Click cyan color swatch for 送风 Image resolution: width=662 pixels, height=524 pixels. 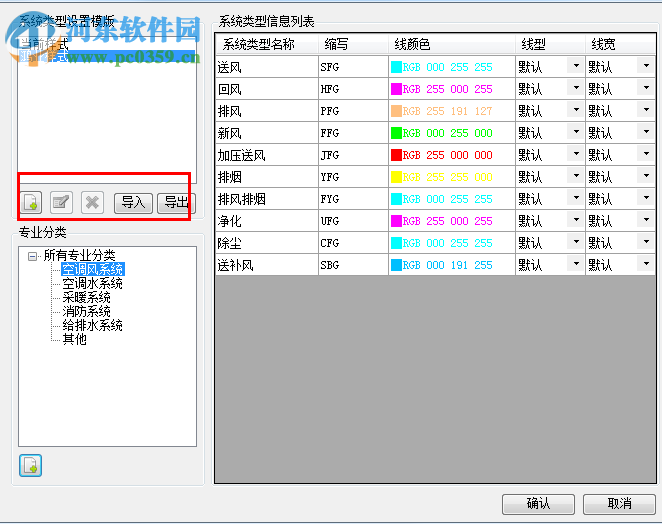pyautogui.click(x=396, y=67)
